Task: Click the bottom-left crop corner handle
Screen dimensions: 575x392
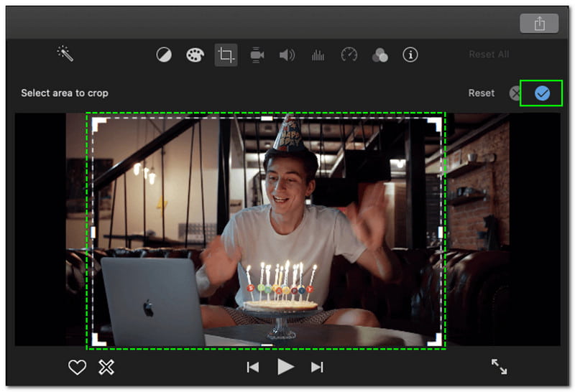Action: point(98,340)
